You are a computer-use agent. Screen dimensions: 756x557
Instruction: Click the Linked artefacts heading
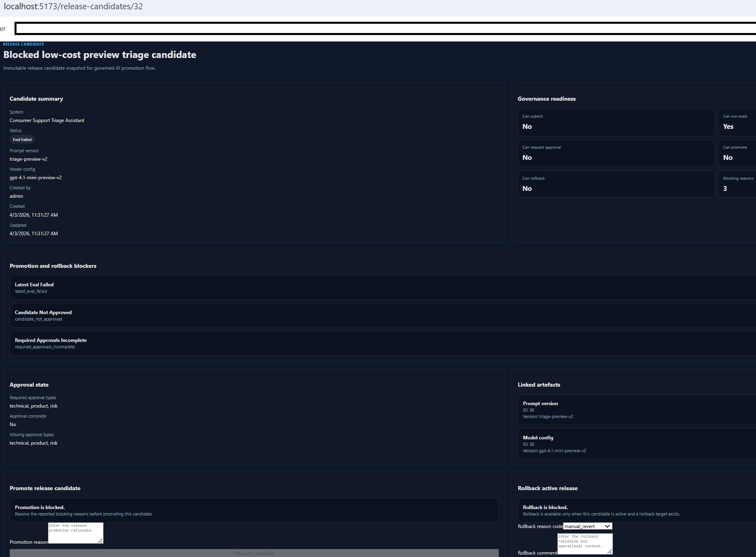click(x=539, y=385)
